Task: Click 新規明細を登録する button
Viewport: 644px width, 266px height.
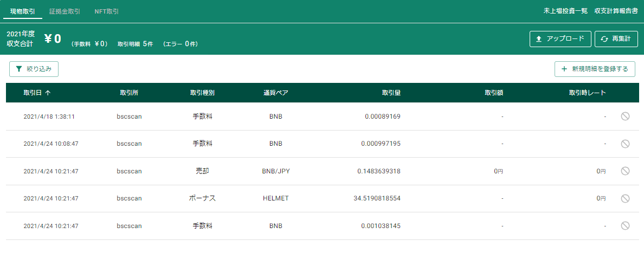Action: point(595,69)
